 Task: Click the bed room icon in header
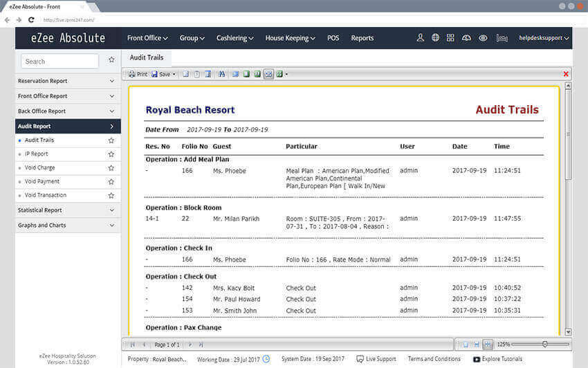click(502, 38)
